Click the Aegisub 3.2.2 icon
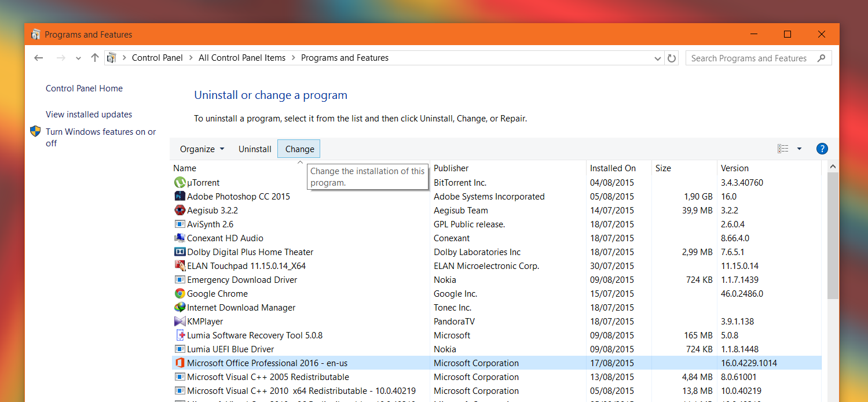868x402 pixels. 180,211
